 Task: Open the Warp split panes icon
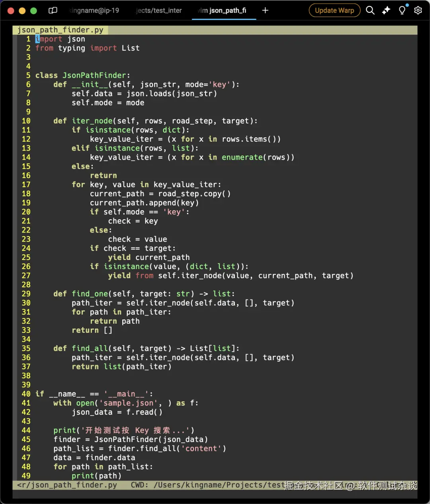click(53, 11)
